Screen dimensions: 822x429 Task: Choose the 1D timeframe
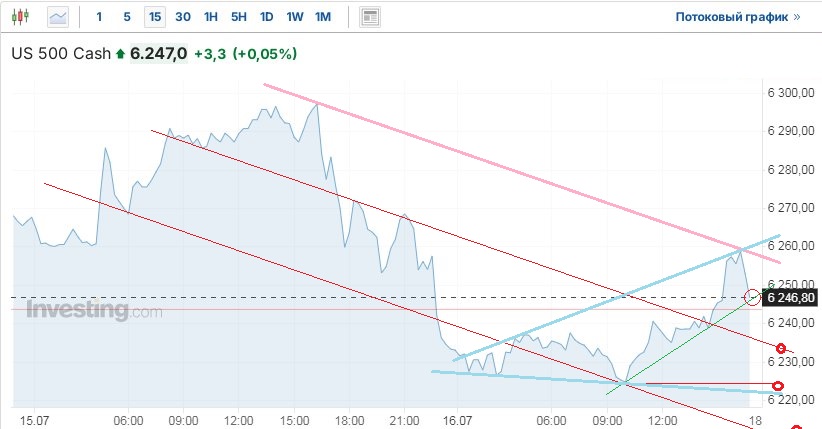pos(266,17)
